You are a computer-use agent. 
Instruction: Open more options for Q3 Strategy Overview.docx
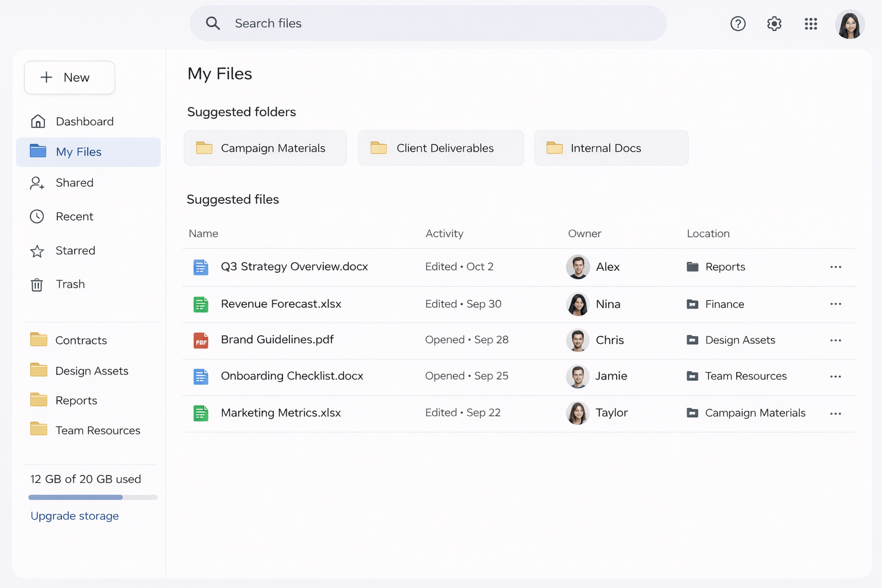point(835,267)
